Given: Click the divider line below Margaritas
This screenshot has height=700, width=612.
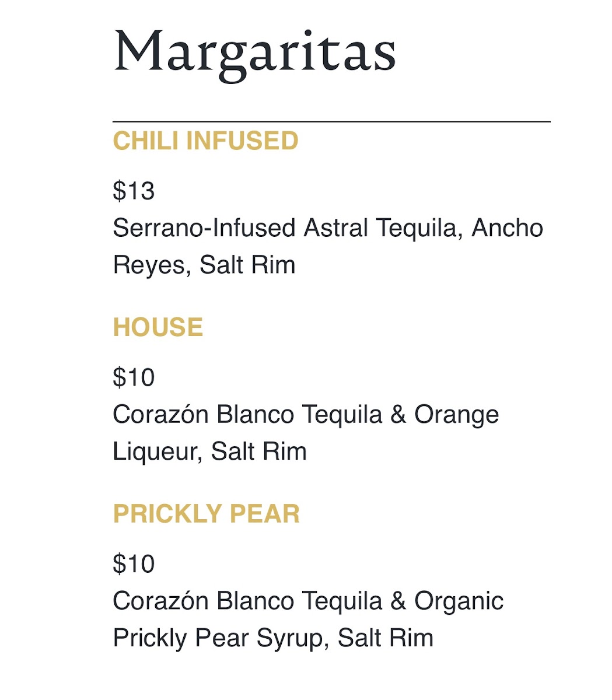Looking at the screenshot, I should click(331, 122).
